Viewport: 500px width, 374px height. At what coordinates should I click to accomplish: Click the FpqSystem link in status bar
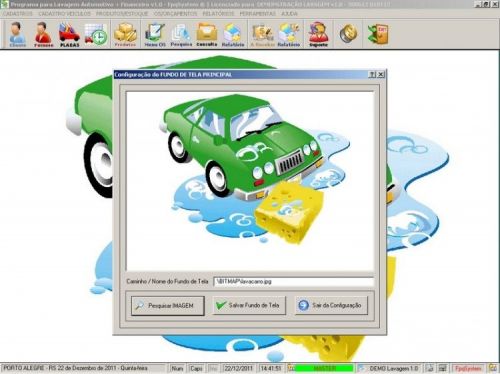468,368
